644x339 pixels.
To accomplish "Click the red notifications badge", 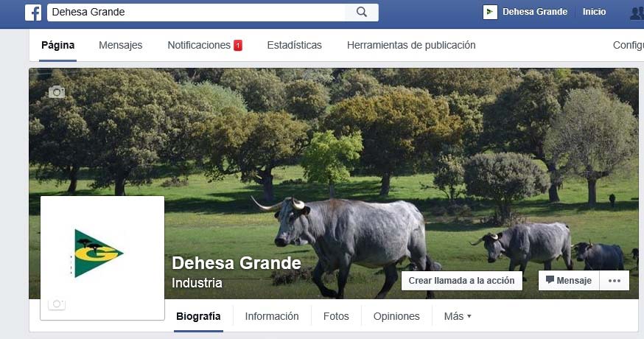I will click(x=238, y=45).
